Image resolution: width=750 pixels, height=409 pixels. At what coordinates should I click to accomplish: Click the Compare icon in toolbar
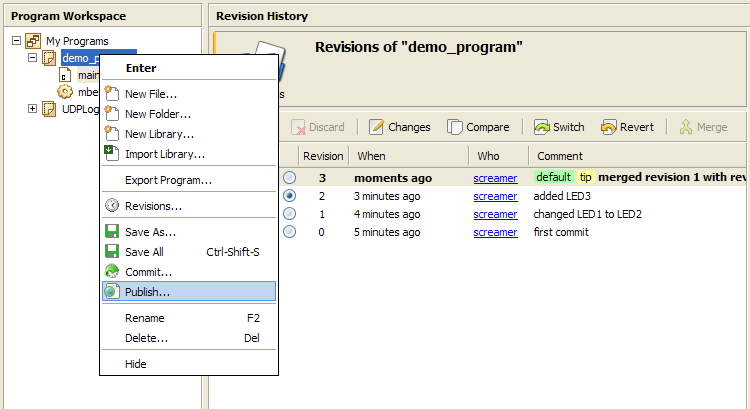tap(455, 127)
